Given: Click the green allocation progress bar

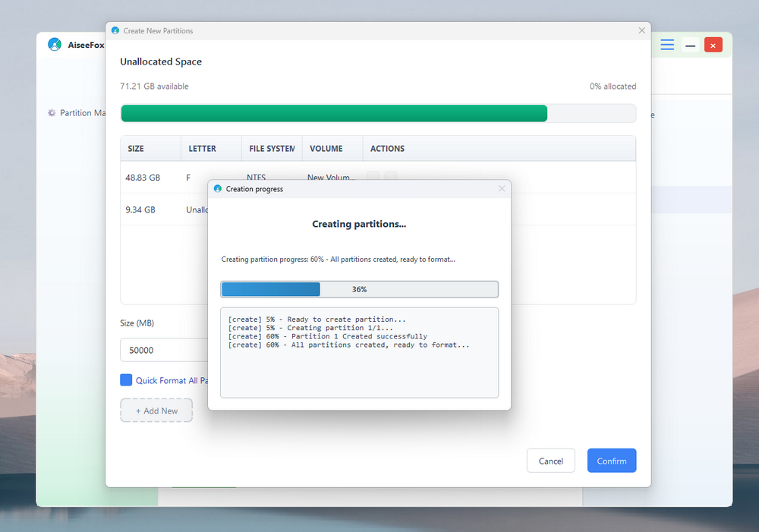Looking at the screenshot, I should click(x=334, y=114).
